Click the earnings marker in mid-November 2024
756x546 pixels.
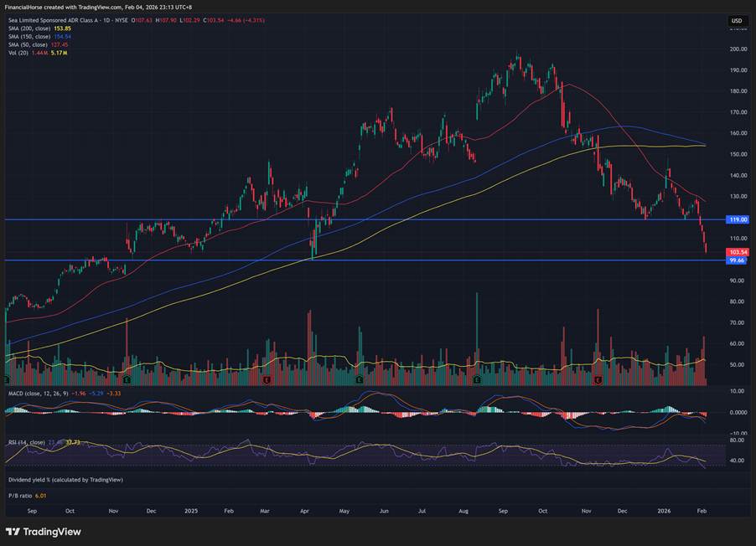127,379
